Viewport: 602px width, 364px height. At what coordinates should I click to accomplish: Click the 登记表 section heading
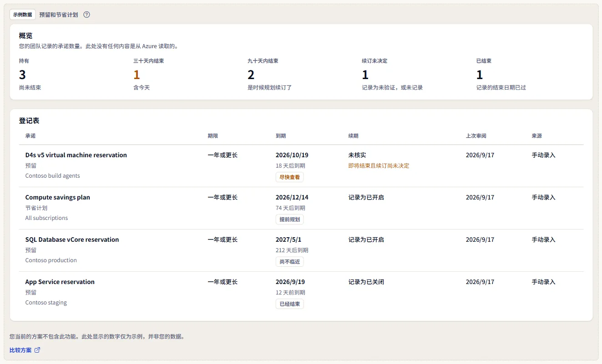click(29, 121)
